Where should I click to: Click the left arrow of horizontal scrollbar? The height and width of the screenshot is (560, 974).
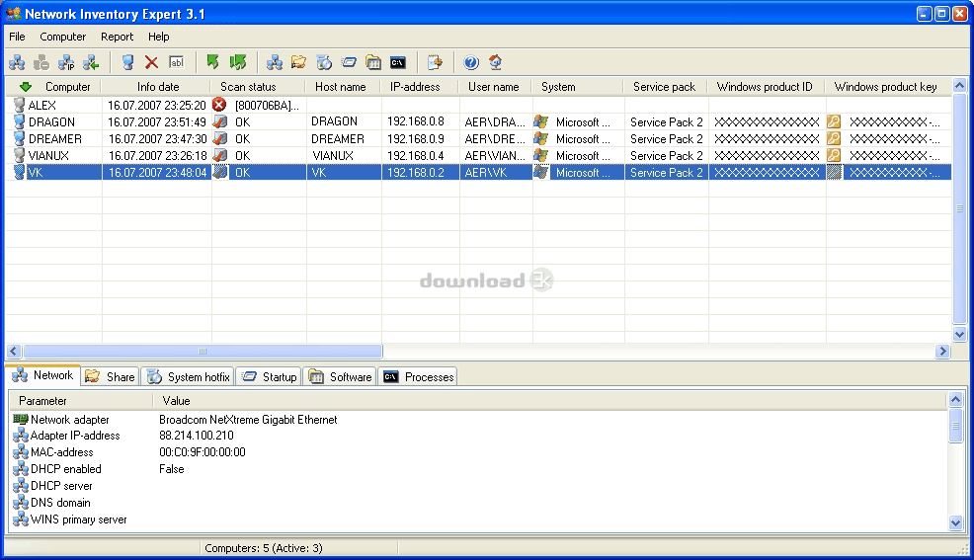(x=14, y=352)
